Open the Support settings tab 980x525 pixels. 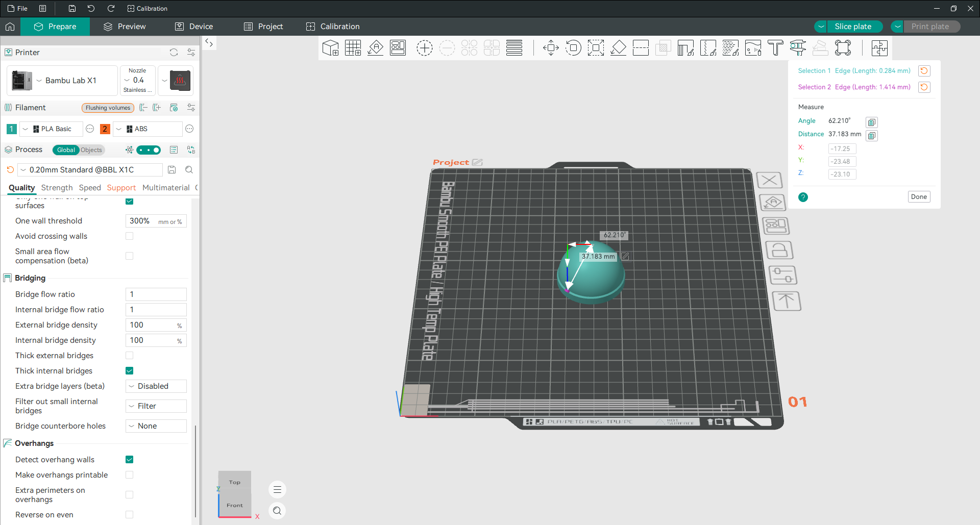point(121,188)
